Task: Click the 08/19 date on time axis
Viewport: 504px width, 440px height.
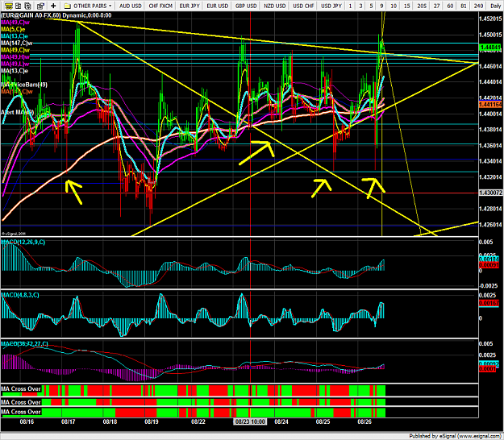Action: point(151,421)
